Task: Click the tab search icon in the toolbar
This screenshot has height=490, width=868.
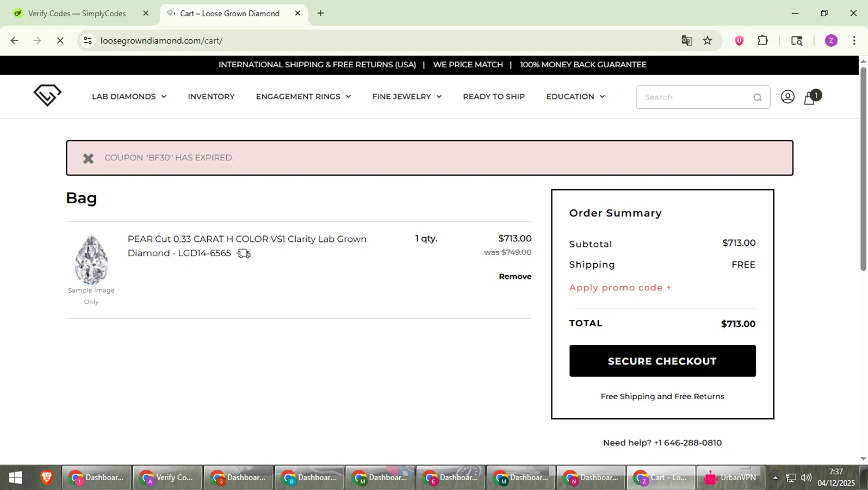Action: click(797, 40)
